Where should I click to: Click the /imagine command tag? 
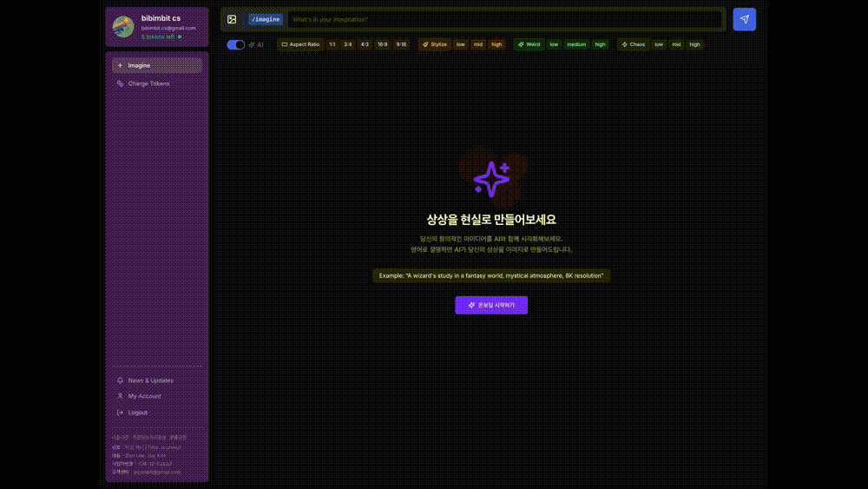click(x=266, y=19)
